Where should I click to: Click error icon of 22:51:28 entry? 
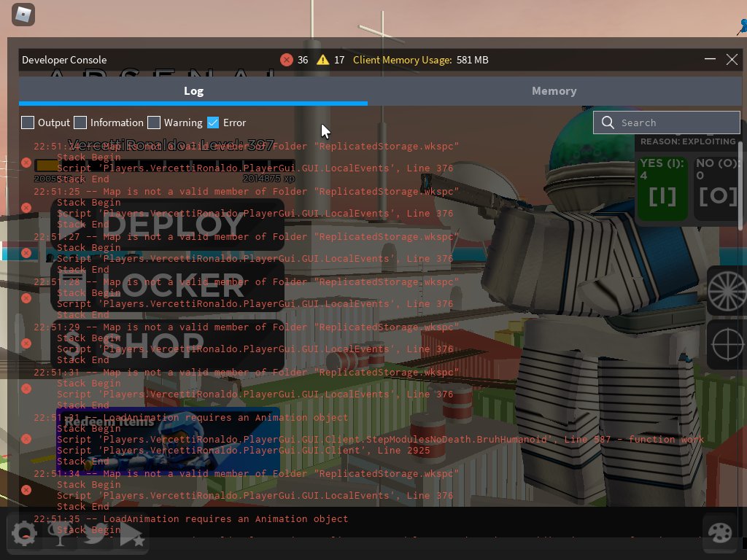tap(26, 298)
